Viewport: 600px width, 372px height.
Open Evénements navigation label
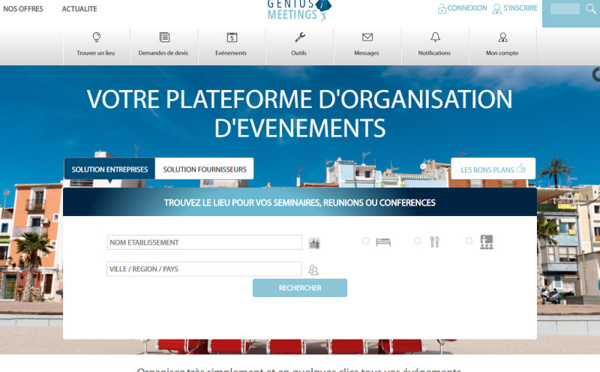click(231, 53)
